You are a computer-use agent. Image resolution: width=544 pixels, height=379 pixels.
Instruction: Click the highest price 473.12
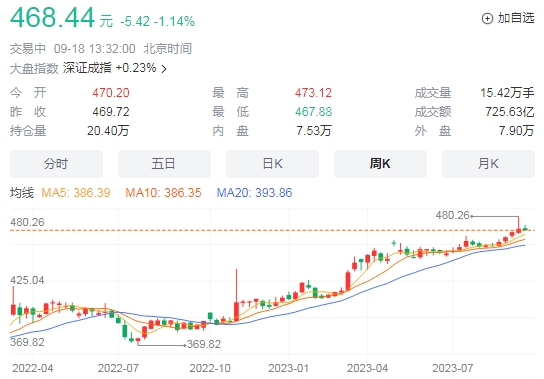coord(313,93)
